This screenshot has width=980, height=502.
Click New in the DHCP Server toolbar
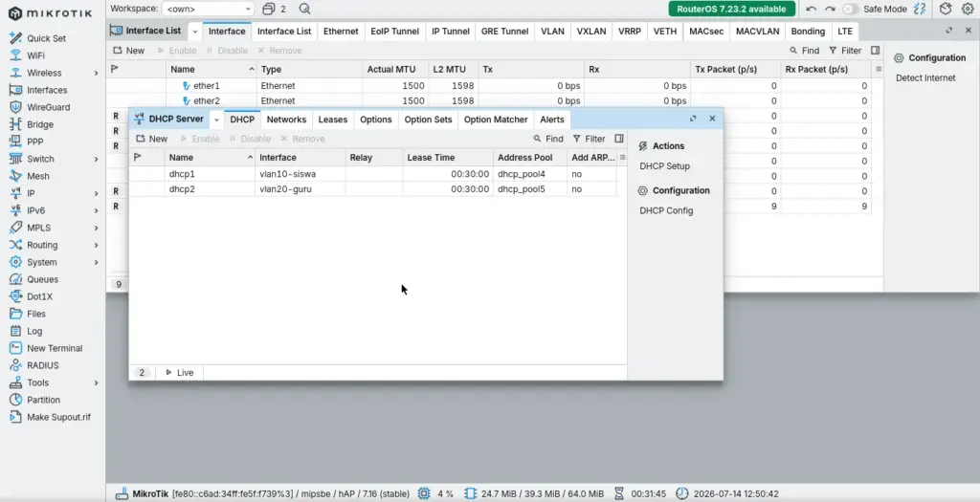[152, 139]
